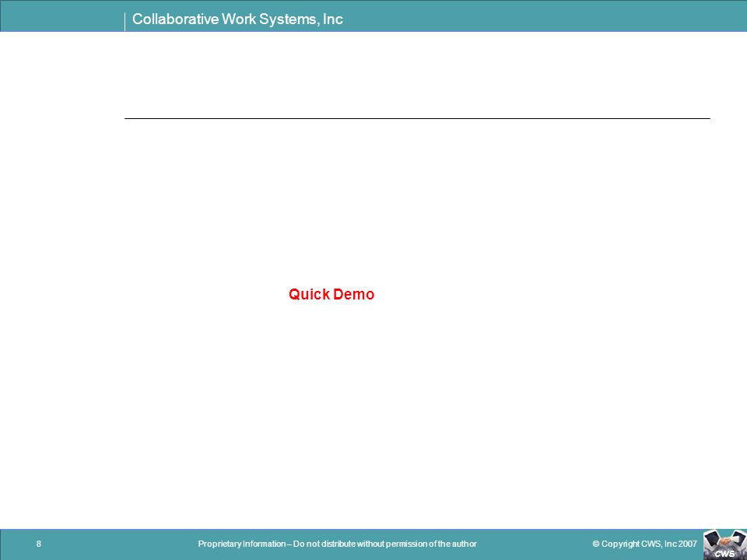Click the CWS logo in the footer
Viewport: 747px width, 560px height.
[x=724, y=544]
